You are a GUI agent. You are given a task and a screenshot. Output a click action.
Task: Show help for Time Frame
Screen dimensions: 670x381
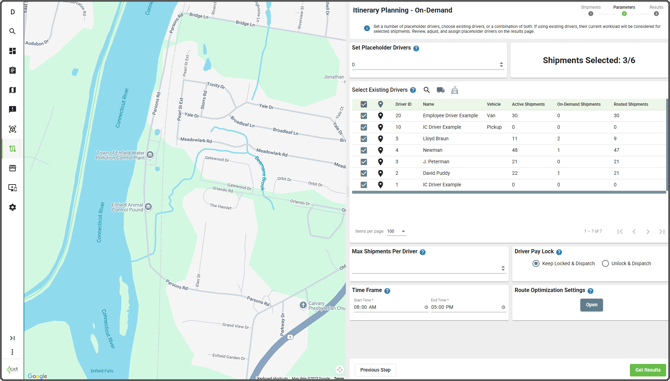(x=387, y=291)
